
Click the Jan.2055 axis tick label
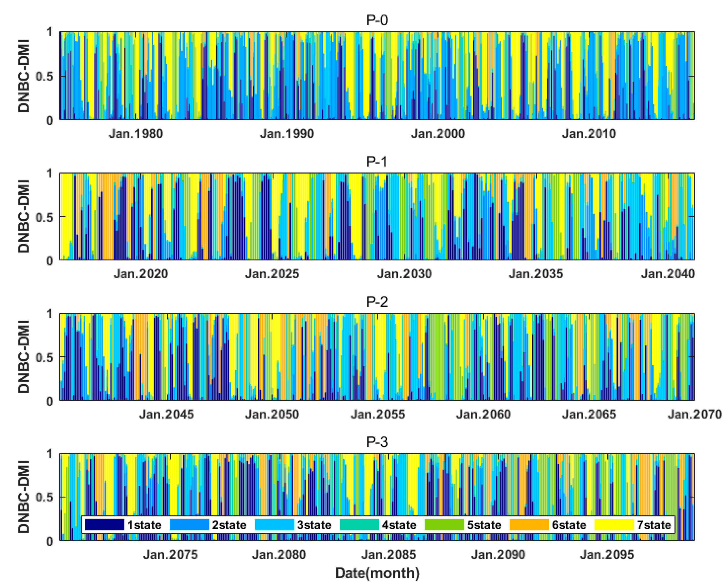click(x=377, y=414)
